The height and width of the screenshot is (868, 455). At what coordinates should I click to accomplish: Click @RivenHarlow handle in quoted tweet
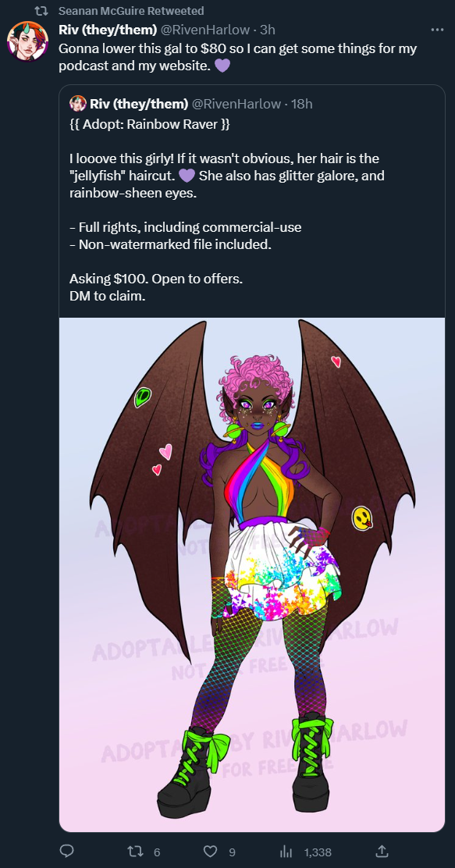point(236,104)
